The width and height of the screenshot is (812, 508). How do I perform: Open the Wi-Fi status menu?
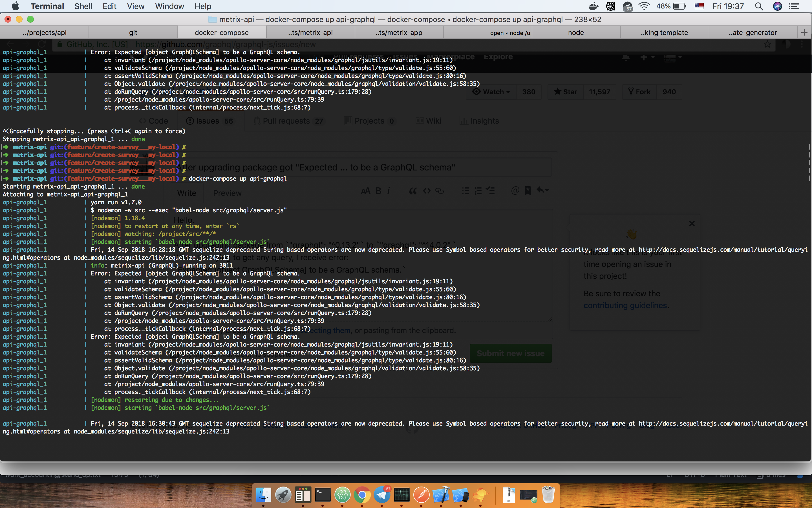click(x=644, y=6)
